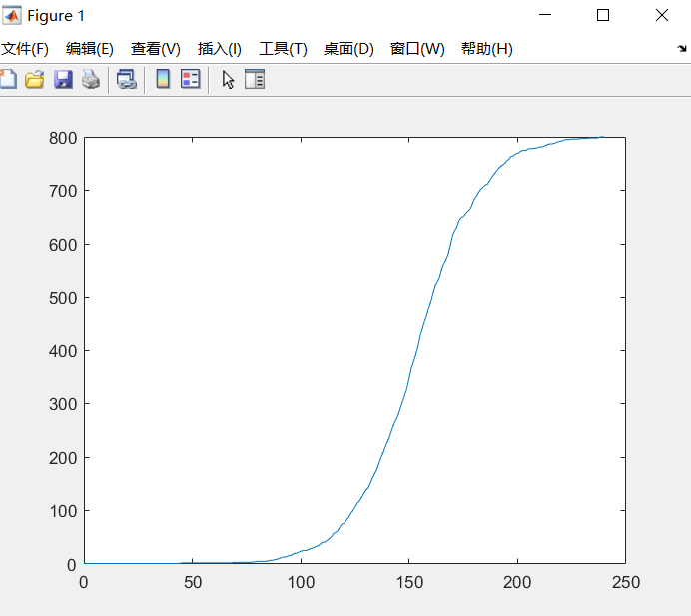Viewport: 691px width, 616px height.
Task: Click the Link Plot toolbar icon
Action: (127, 80)
